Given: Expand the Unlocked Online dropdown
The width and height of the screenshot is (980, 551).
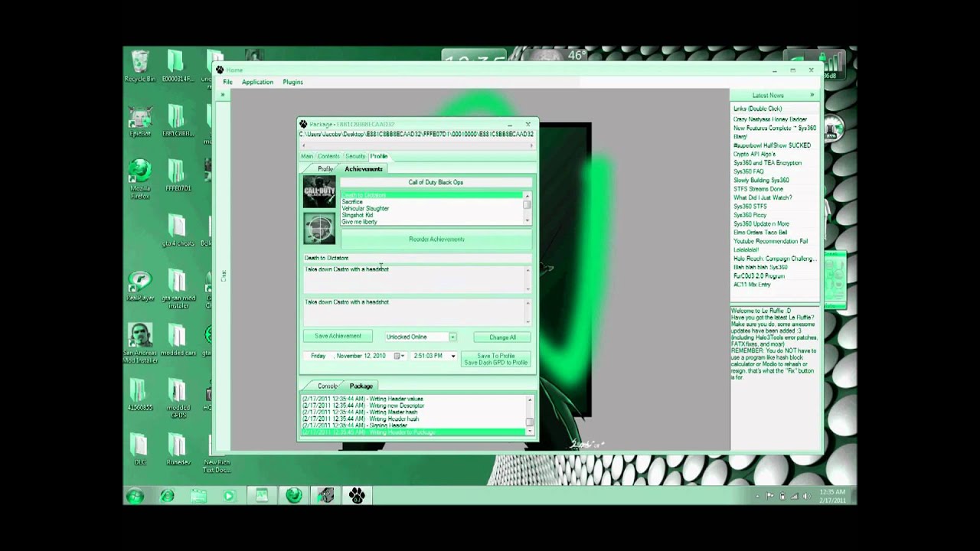Looking at the screenshot, I should pos(452,337).
